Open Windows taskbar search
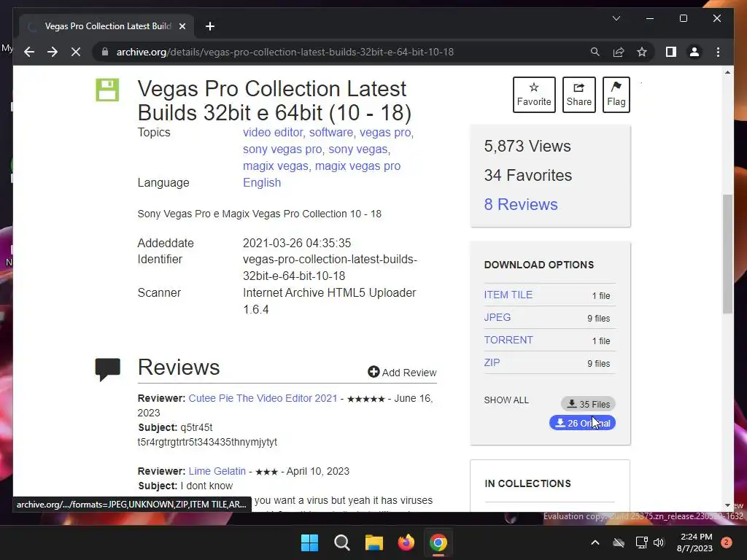Image resolution: width=747 pixels, height=560 pixels. click(x=341, y=542)
